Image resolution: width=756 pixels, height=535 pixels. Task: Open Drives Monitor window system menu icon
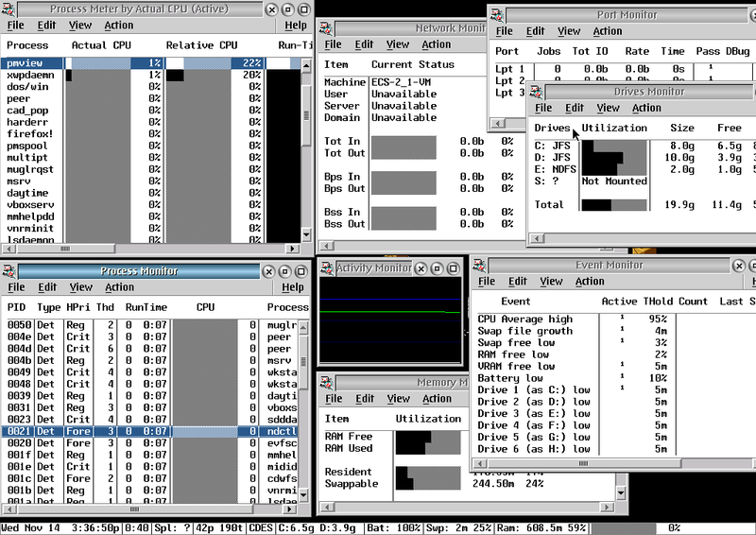pos(536,92)
